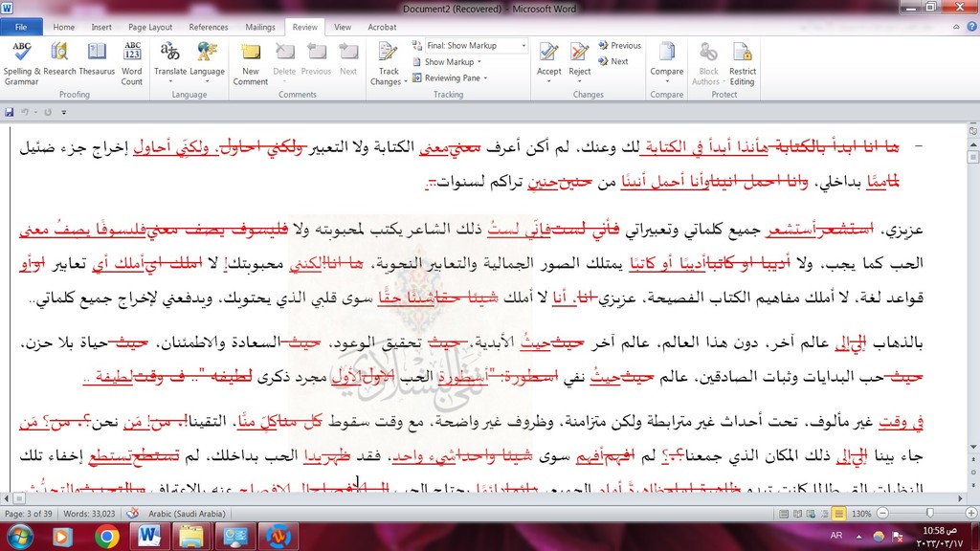Switch to Full Screen Reading view
The height and width of the screenshot is (551, 980).
(797, 514)
